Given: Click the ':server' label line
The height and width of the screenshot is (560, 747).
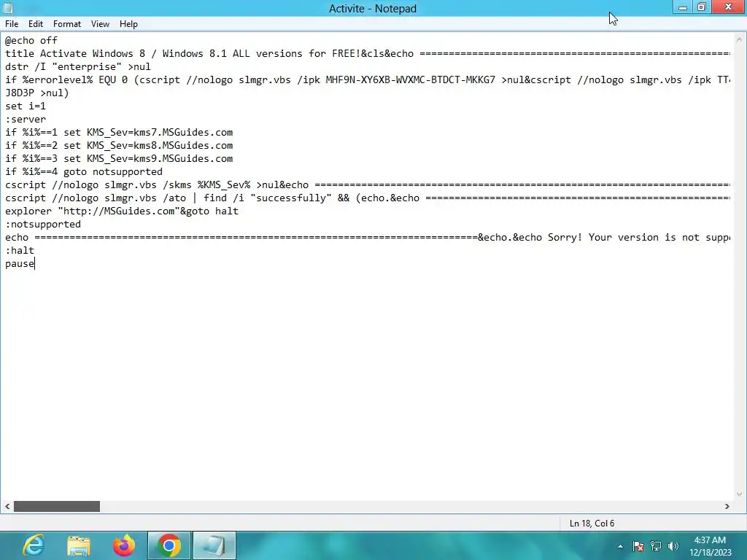Looking at the screenshot, I should (x=26, y=119).
